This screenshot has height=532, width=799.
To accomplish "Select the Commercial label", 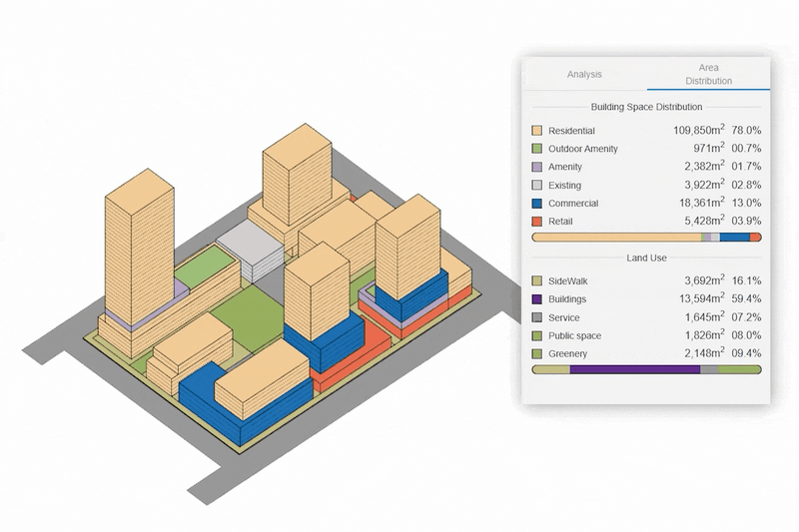I will tap(573, 204).
